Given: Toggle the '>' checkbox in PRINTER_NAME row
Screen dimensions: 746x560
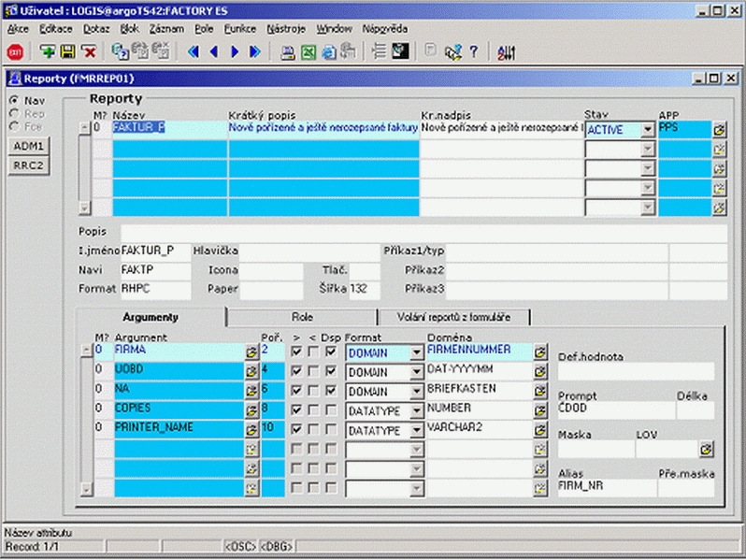Looking at the screenshot, I should [296, 430].
